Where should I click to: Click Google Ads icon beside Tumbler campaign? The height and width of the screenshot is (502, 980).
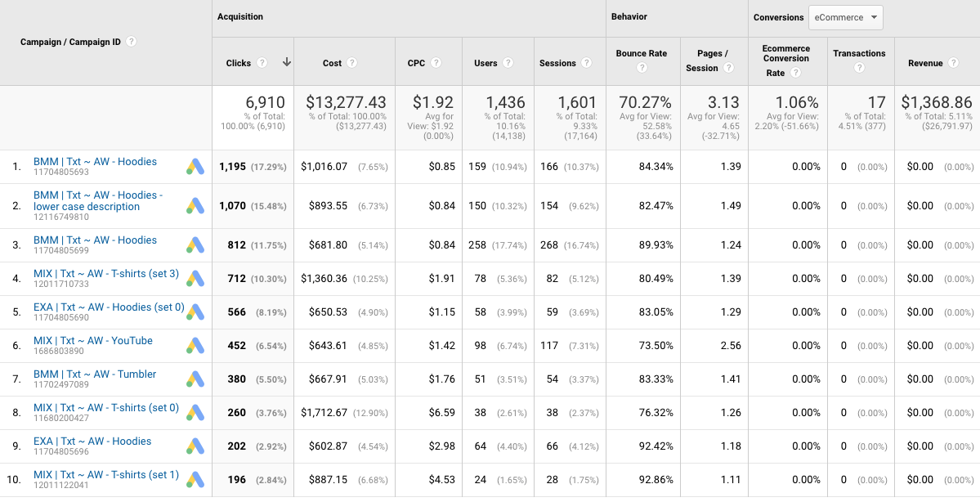point(195,379)
